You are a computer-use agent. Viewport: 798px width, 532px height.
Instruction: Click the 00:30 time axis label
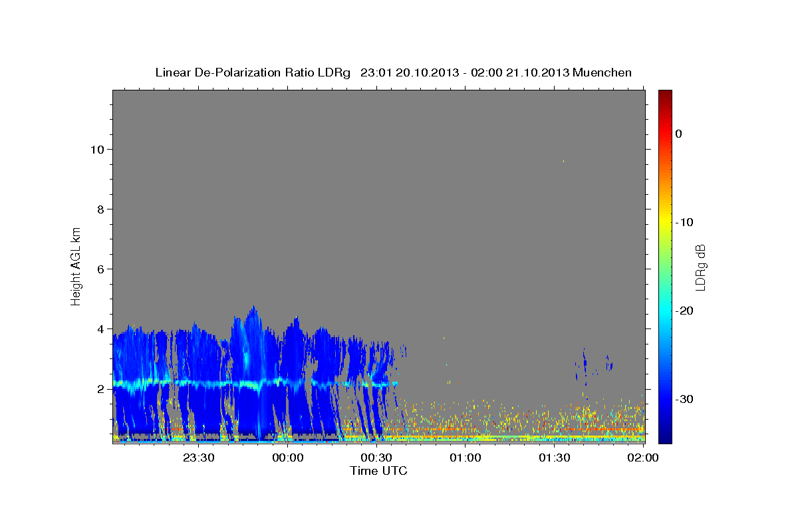tap(376, 458)
